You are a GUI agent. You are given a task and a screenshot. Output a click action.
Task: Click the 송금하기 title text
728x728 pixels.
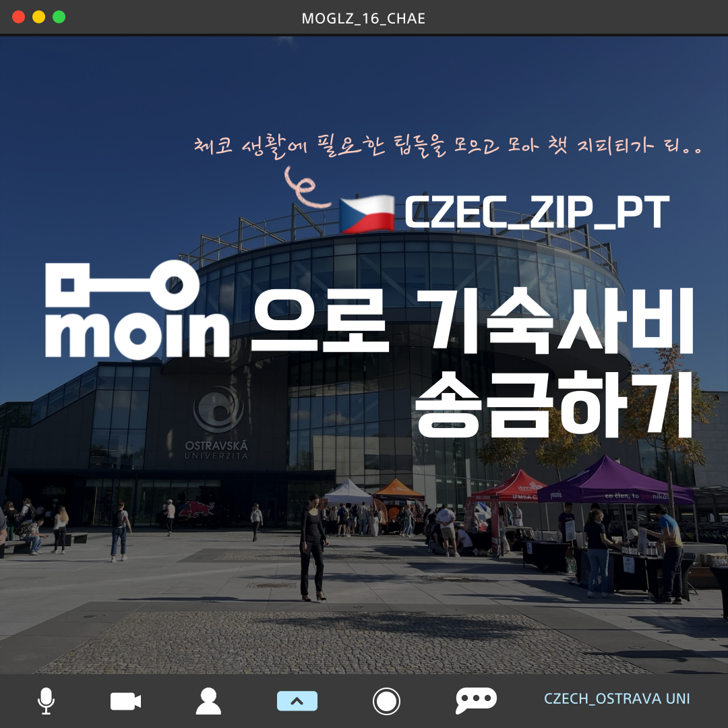point(553,405)
